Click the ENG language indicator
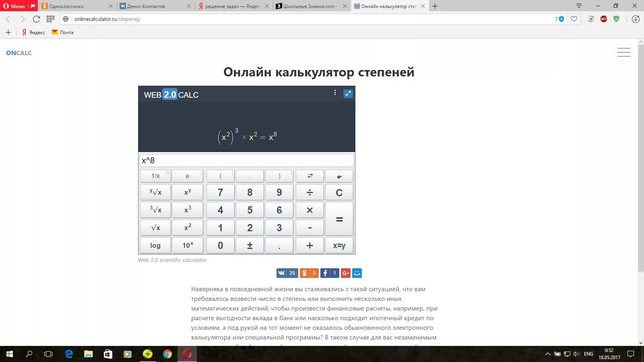 (x=588, y=354)
